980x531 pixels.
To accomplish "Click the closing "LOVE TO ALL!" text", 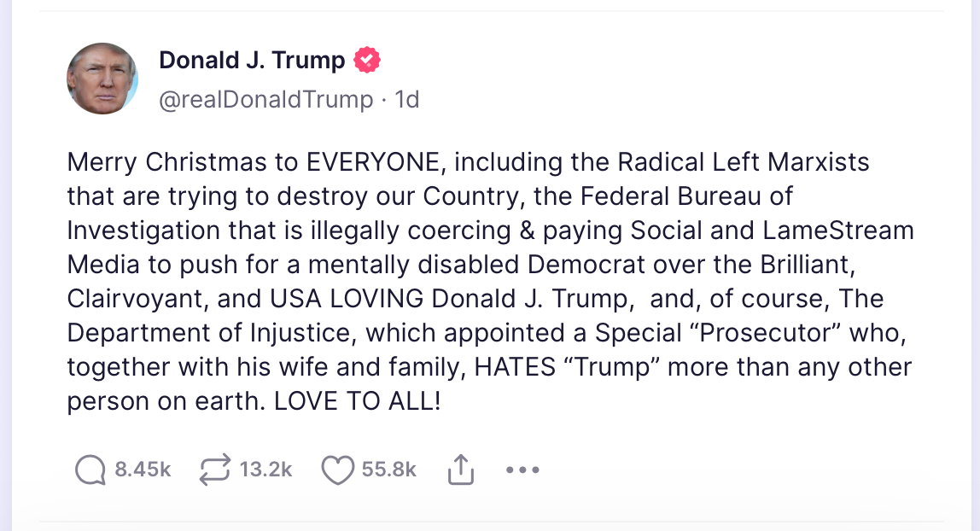I will (357, 402).
